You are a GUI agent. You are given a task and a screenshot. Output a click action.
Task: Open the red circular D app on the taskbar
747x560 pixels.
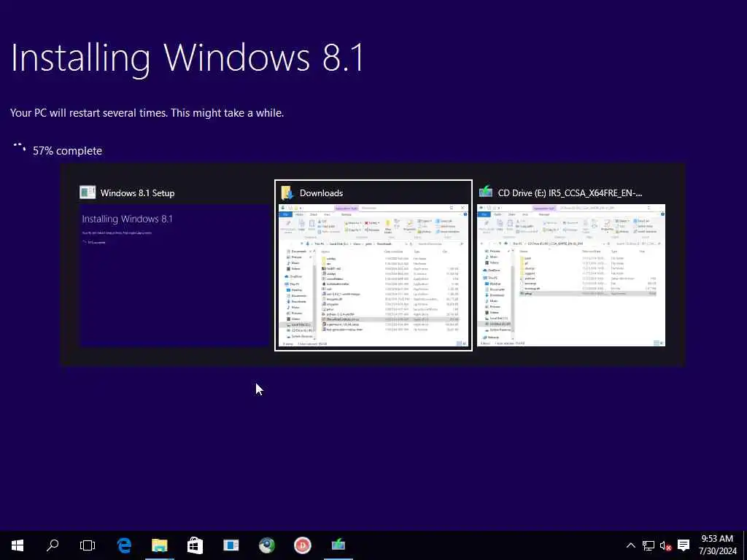click(303, 545)
